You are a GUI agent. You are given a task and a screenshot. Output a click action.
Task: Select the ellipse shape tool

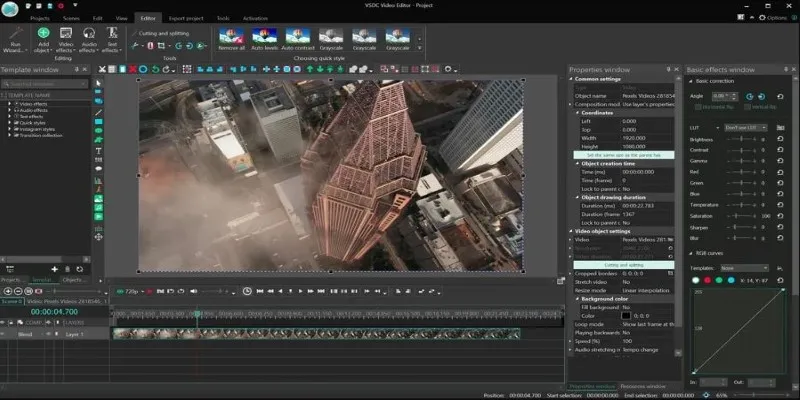pyautogui.click(x=98, y=131)
